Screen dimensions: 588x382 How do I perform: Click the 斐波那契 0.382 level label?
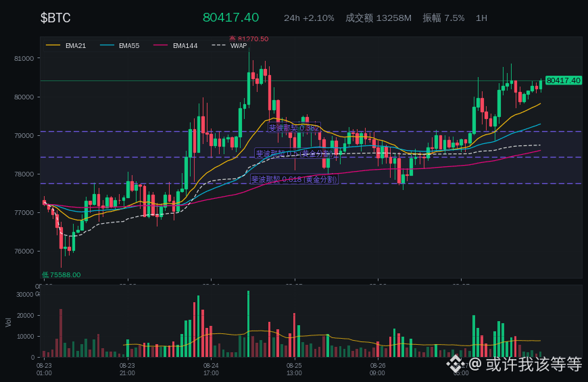(294, 128)
